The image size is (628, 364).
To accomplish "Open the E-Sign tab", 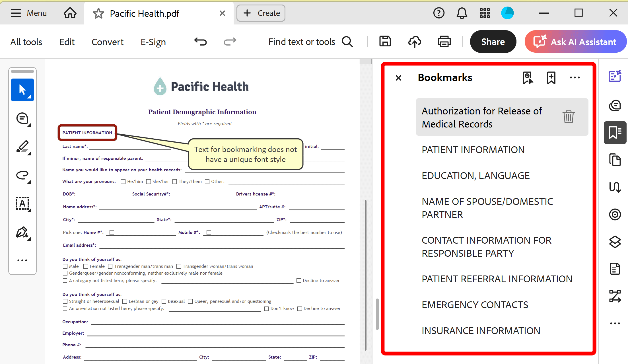I will [153, 42].
